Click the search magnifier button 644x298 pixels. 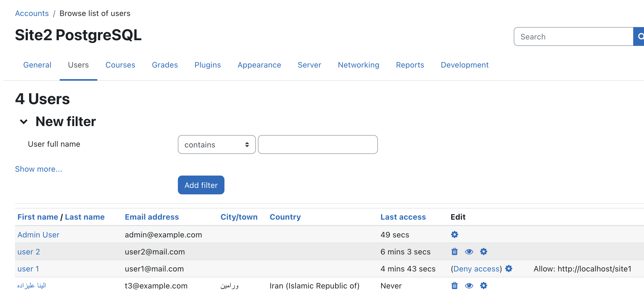pos(639,37)
